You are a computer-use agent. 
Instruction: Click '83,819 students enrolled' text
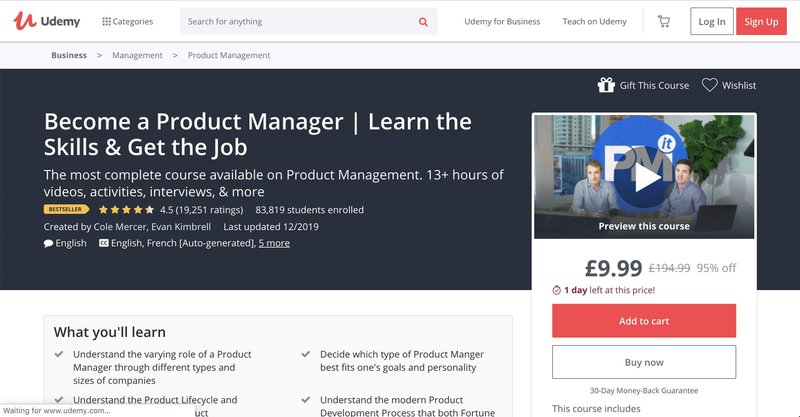pos(310,210)
